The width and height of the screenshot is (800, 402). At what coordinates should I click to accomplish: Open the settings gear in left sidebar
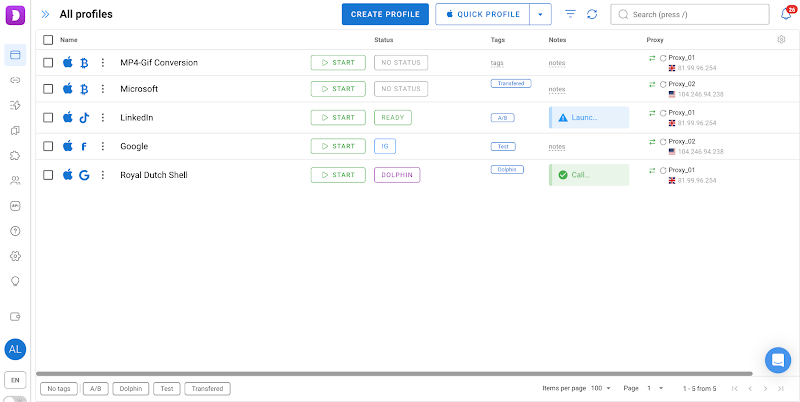tap(15, 256)
